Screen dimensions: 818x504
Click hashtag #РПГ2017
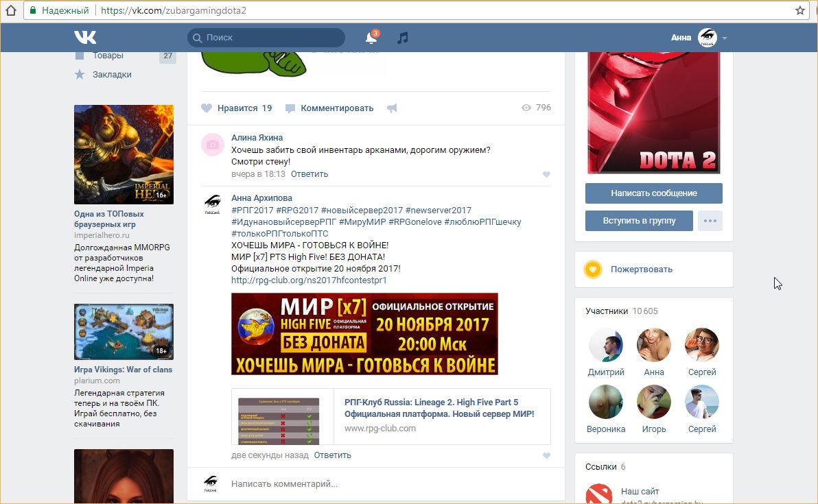[x=253, y=210]
